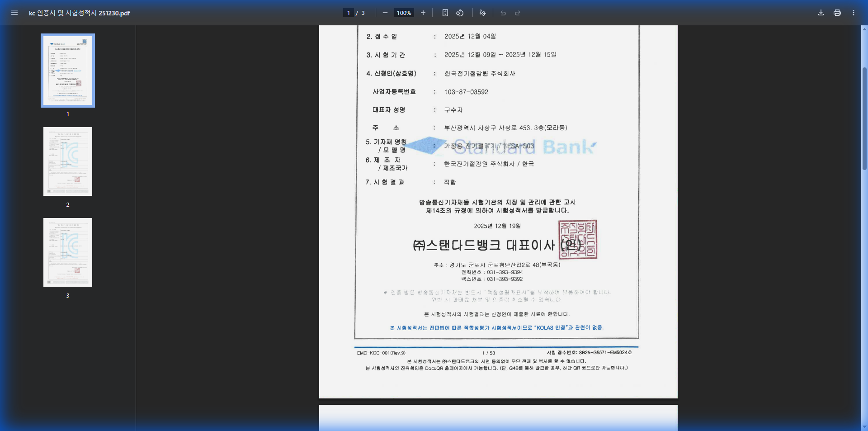Click the redo arrow icon
Screen dimensions: 868x431
[518, 13]
